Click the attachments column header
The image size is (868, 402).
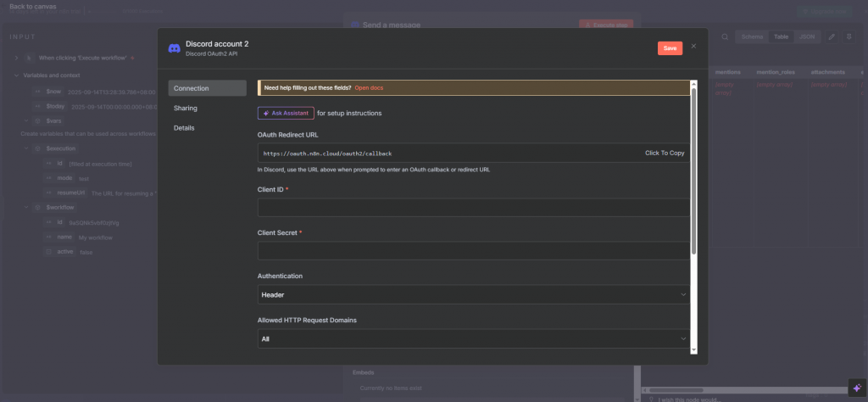[x=827, y=72]
